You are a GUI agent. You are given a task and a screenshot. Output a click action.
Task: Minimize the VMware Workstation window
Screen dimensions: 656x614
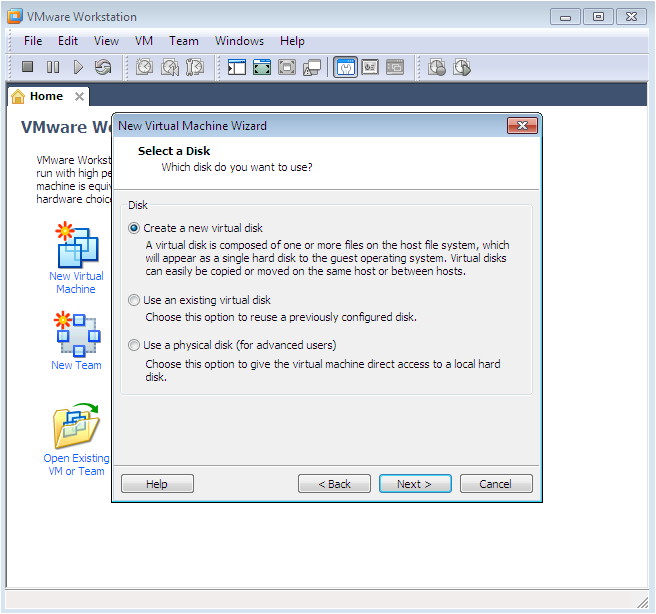(565, 17)
